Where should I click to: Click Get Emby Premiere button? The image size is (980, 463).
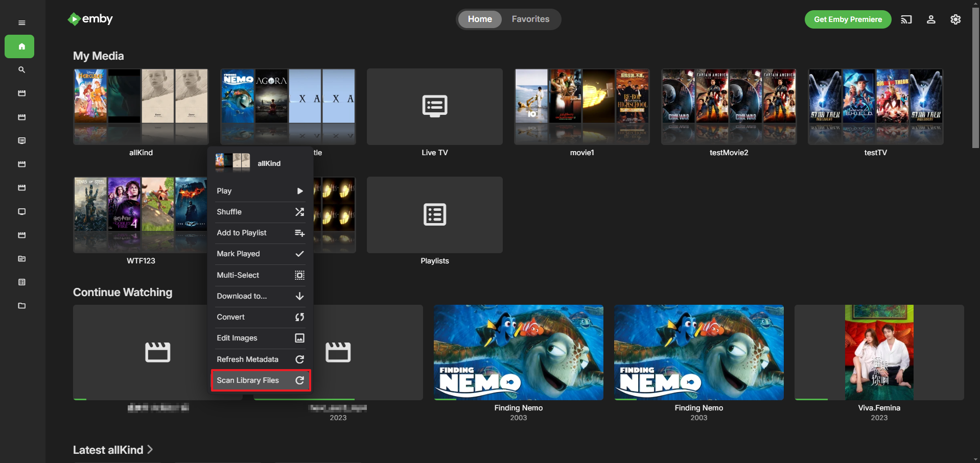[x=848, y=19]
